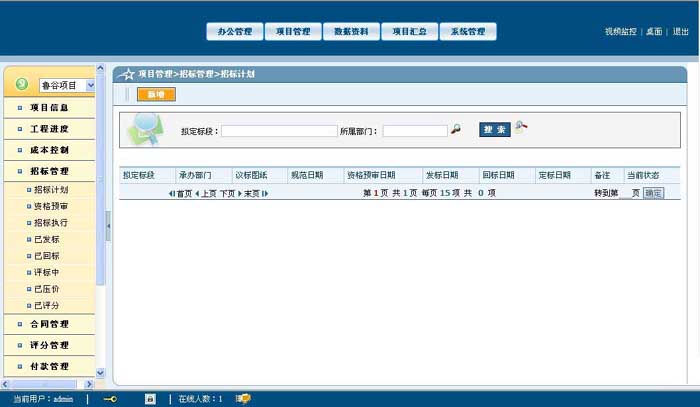
Task: Open the 办公管理 top menu
Action: [235, 32]
